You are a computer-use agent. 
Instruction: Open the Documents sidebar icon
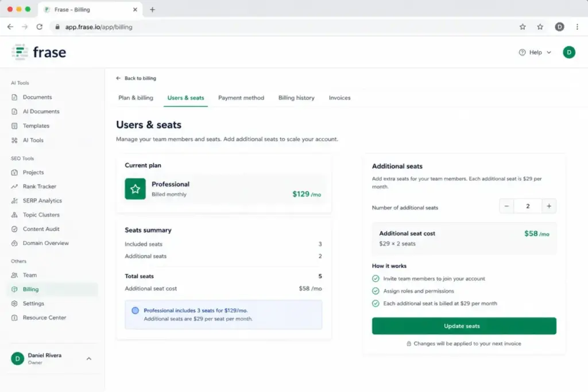[14, 97]
